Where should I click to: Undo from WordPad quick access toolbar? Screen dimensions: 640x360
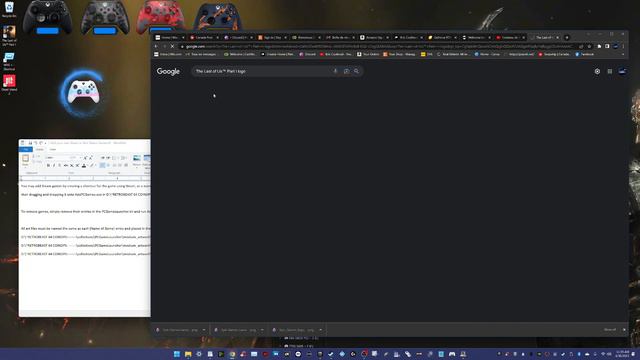point(36,143)
